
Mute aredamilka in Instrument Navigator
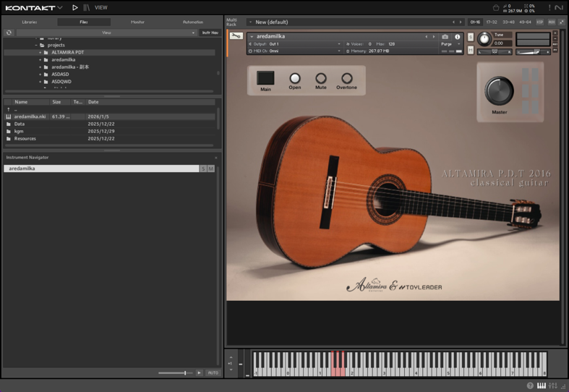pos(211,169)
